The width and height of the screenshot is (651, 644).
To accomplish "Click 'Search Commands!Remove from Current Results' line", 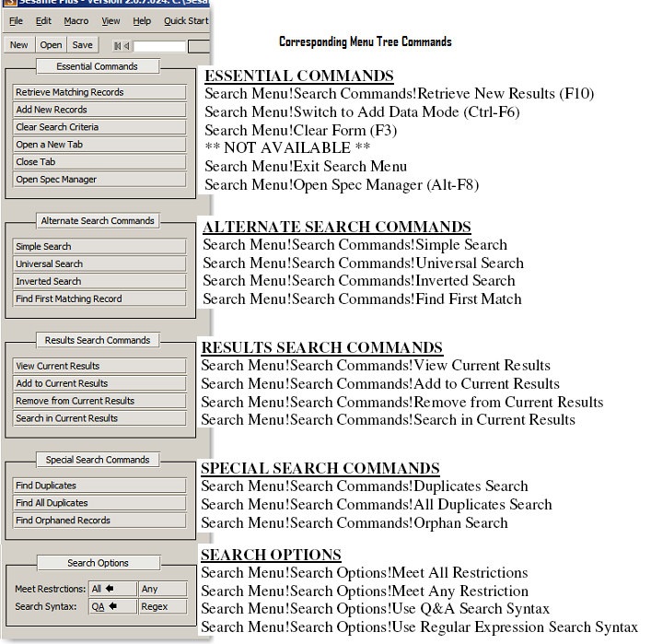I will (x=402, y=403).
